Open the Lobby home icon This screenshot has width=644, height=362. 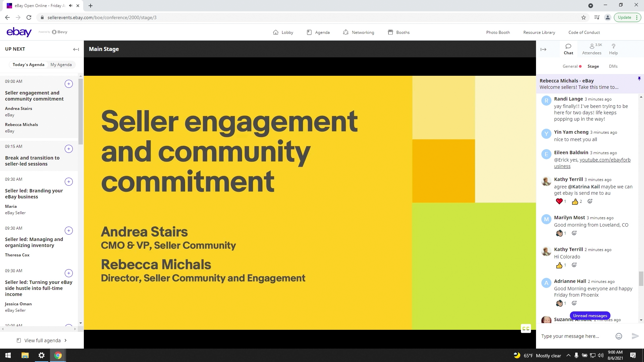tap(276, 32)
